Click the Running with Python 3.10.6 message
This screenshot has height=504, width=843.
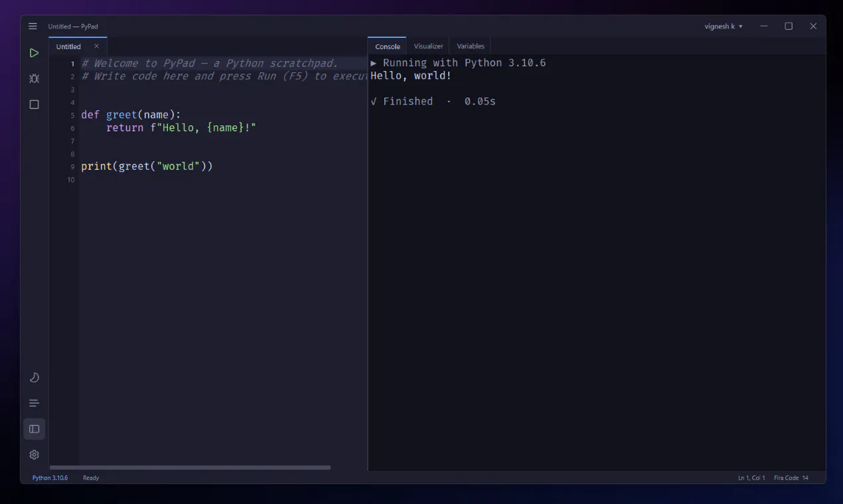tap(458, 63)
